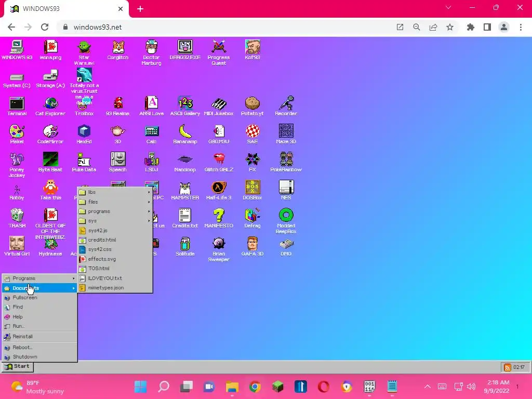Launch GAFA 3D icon
The height and width of the screenshot is (399, 532).
252,247
